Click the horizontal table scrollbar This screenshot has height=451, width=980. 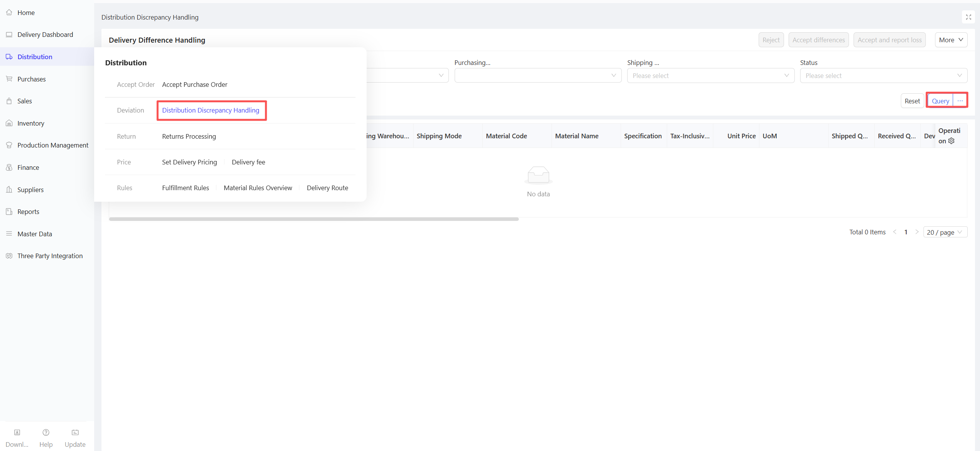(314, 219)
